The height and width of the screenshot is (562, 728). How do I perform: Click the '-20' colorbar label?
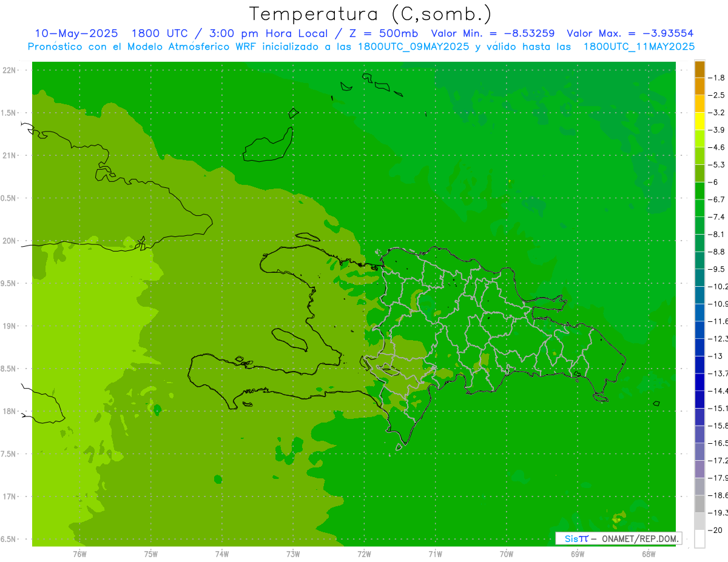pyautogui.click(x=715, y=530)
